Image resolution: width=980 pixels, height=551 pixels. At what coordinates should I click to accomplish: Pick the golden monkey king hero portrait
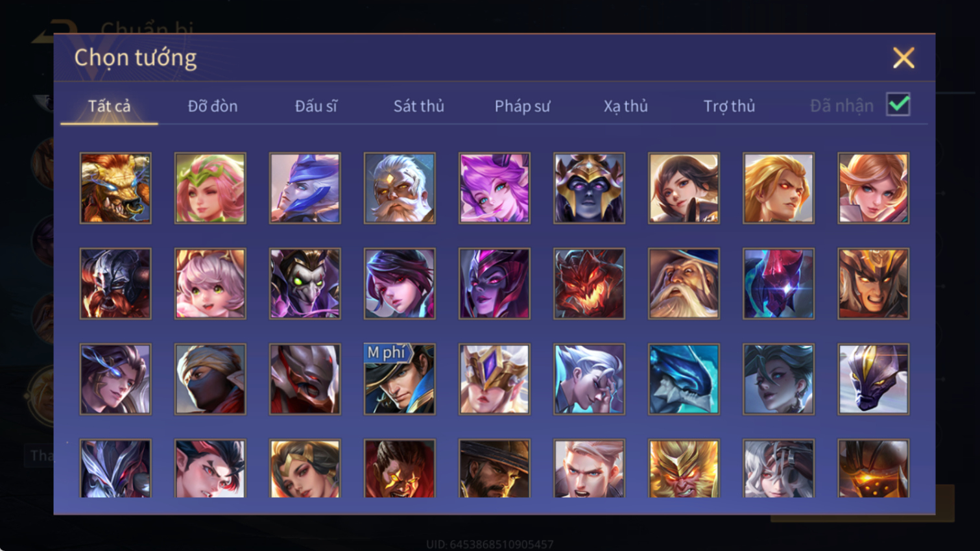(684, 469)
